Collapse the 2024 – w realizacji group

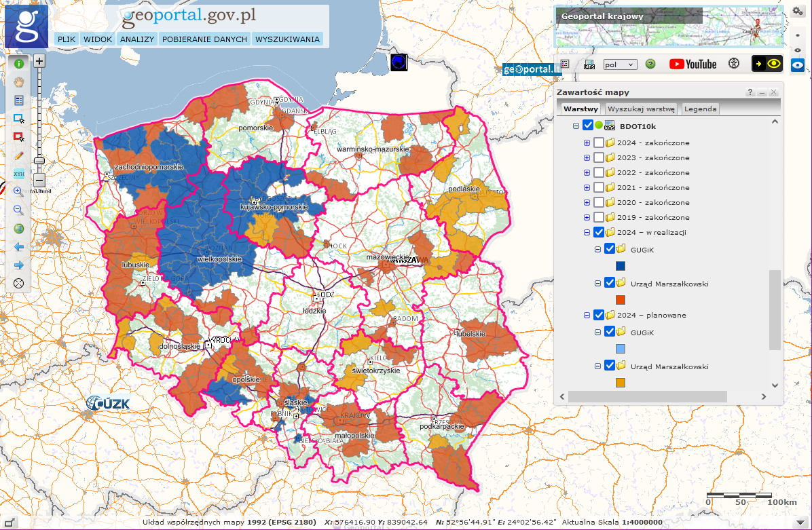pyautogui.click(x=587, y=233)
